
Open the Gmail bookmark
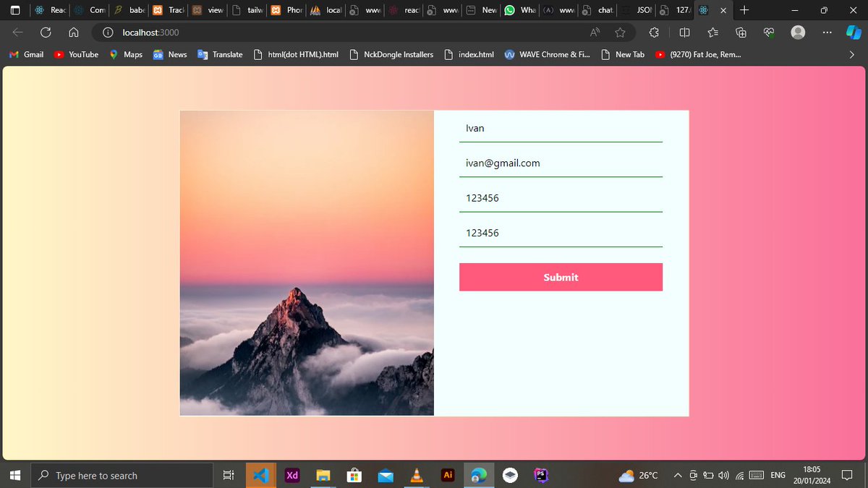(x=26, y=53)
